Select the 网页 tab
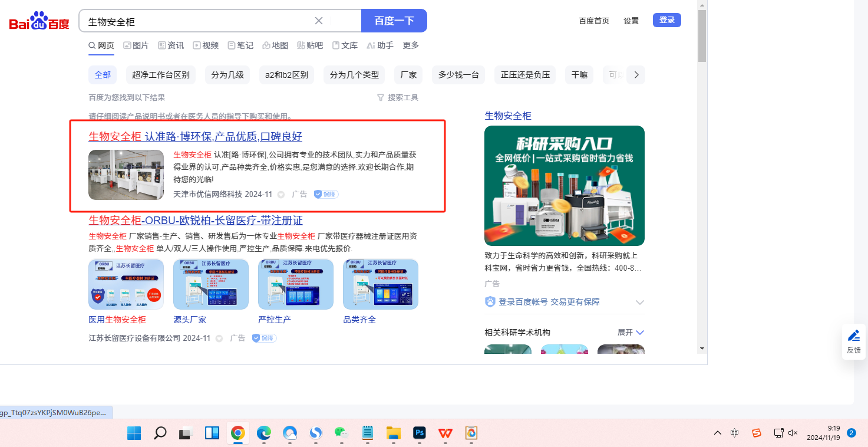Viewport: 868px width, 447px height. click(x=101, y=45)
